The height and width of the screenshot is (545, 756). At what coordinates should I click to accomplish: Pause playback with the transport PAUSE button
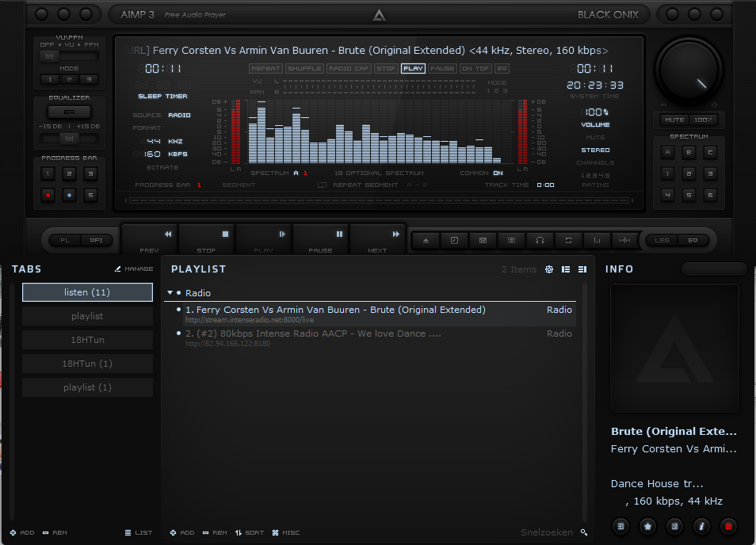click(321, 239)
